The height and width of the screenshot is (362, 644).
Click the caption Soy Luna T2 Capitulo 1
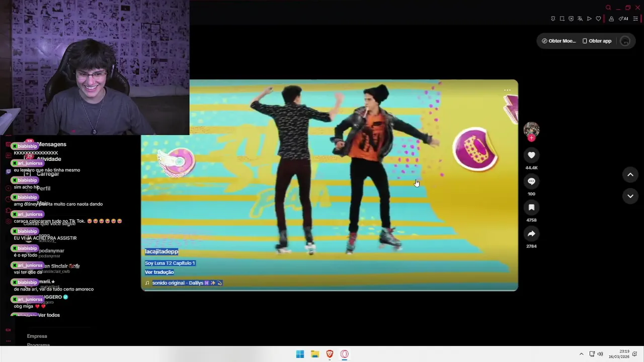click(x=170, y=263)
